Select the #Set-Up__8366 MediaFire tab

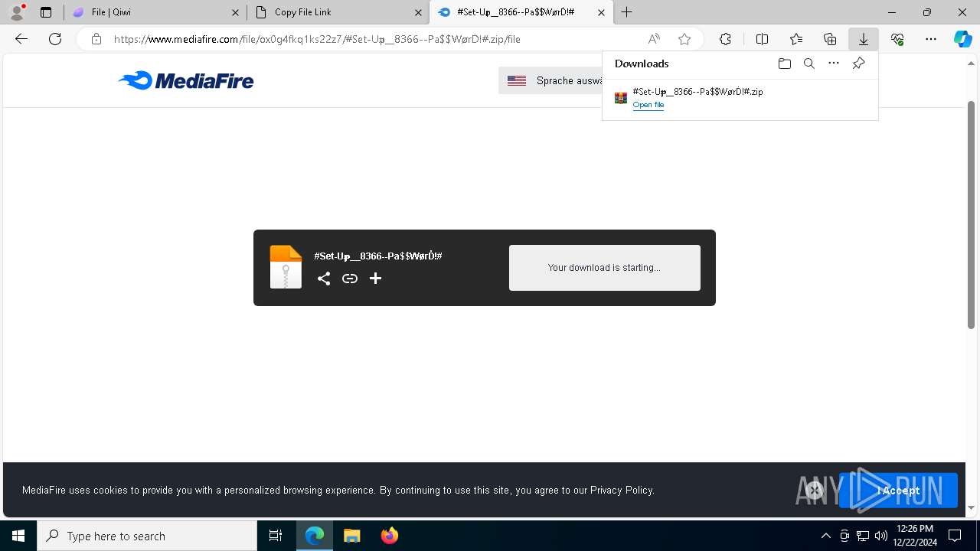pos(521,12)
